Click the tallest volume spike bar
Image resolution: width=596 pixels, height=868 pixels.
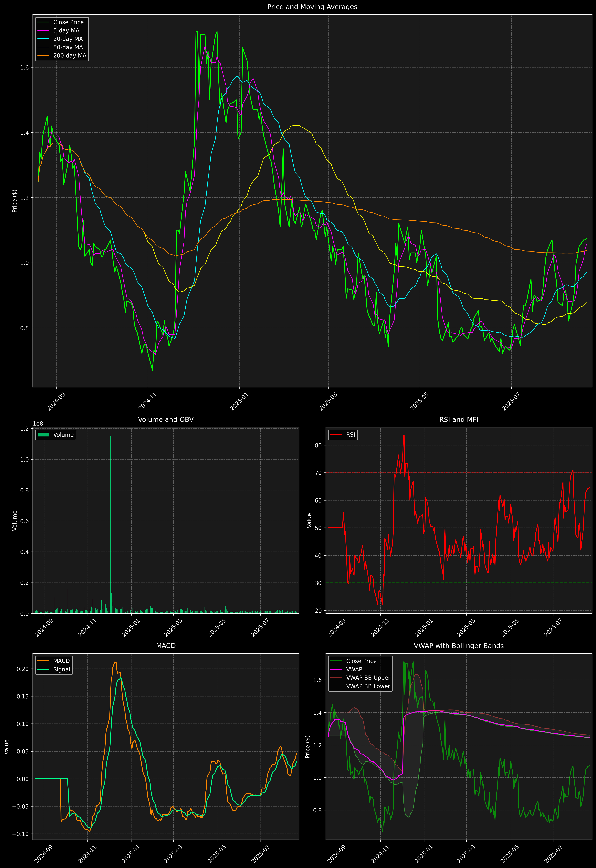pos(111,523)
